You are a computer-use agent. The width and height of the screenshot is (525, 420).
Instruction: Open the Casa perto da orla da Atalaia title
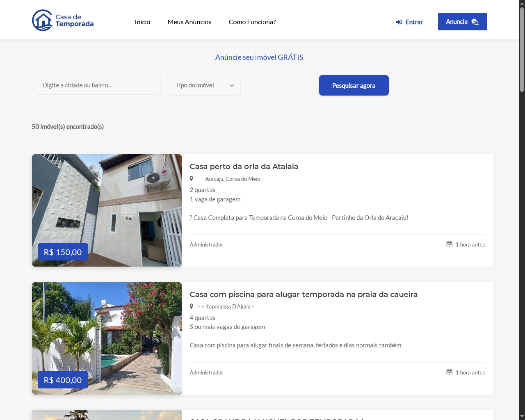(x=244, y=167)
